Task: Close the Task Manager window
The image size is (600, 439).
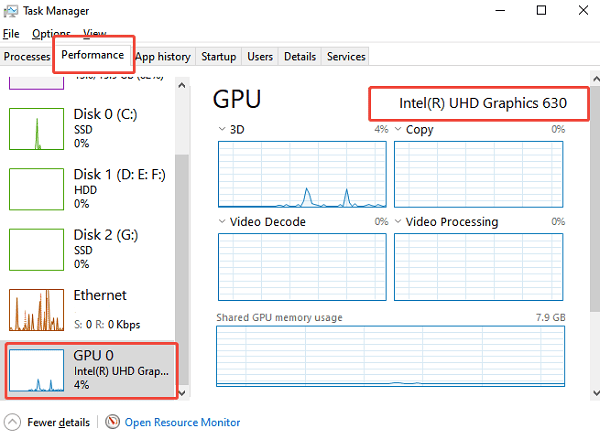Action: (583, 10)
